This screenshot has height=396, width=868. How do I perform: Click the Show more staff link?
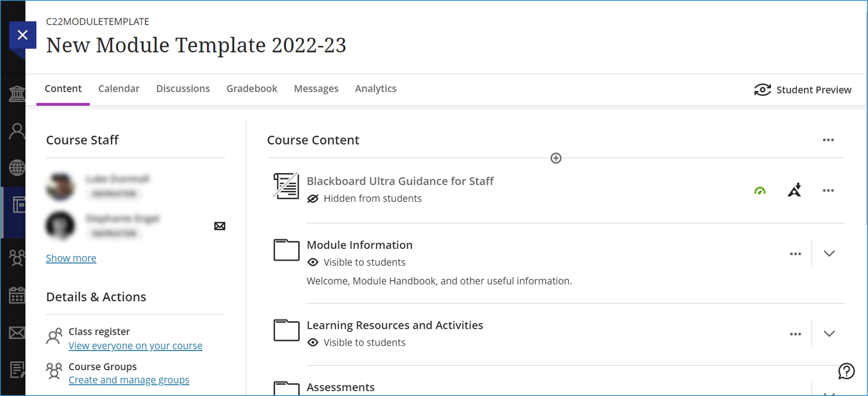(71, 258)
